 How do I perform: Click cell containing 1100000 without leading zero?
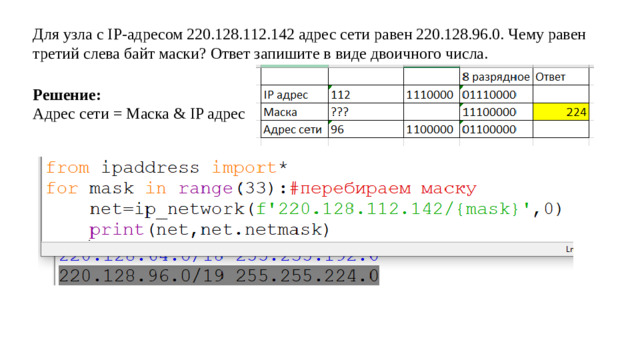(431, 129)
